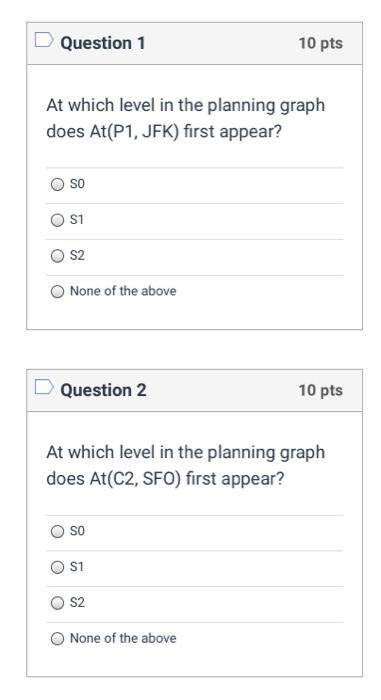Select S2 radio button in Question 2
The image size is (381, 700).
(x=57, y=603)
